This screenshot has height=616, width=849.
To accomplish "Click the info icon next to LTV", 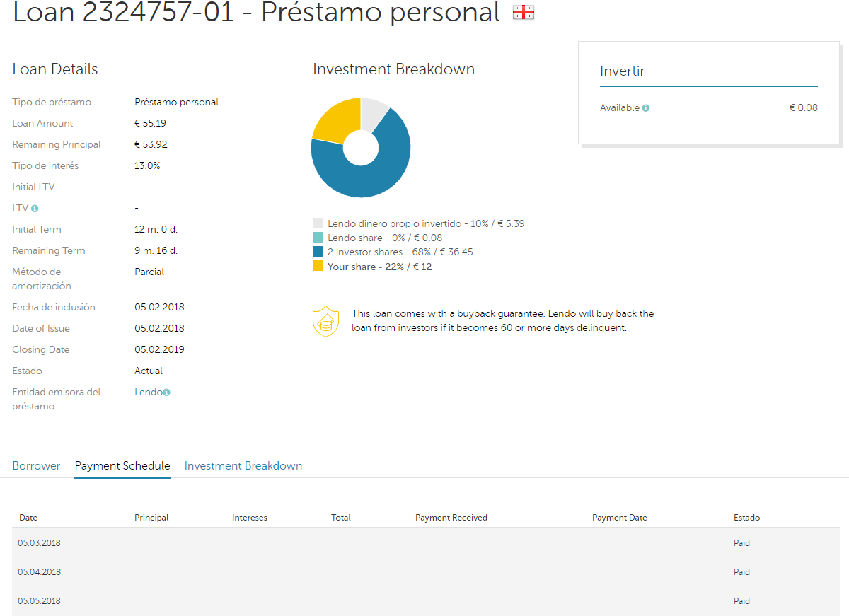I will (35, 209).
